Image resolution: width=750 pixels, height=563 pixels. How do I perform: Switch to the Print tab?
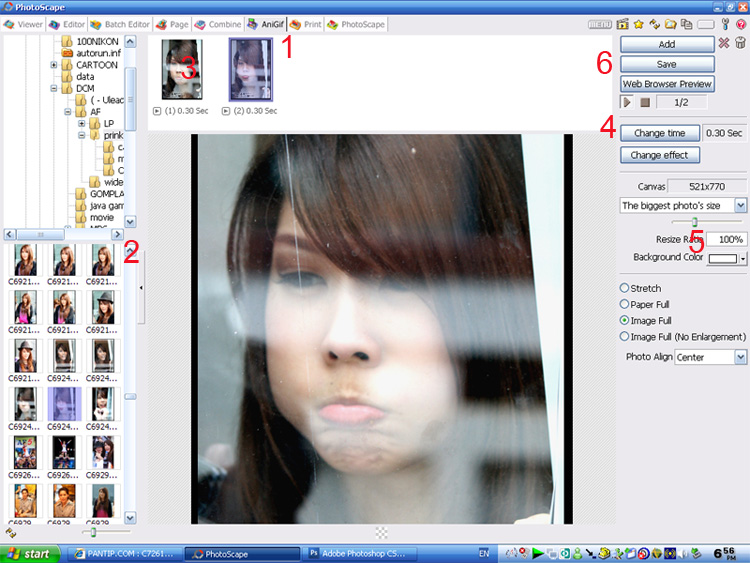(305, 24)
